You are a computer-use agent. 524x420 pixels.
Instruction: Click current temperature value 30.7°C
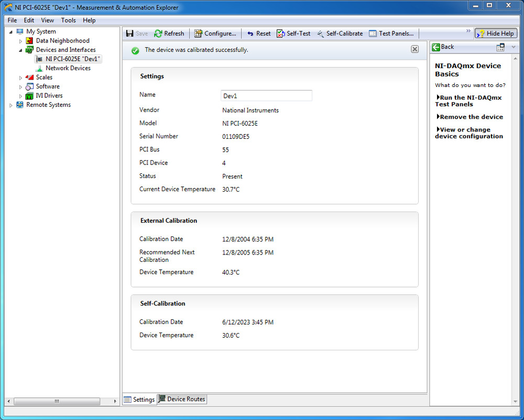231,190
